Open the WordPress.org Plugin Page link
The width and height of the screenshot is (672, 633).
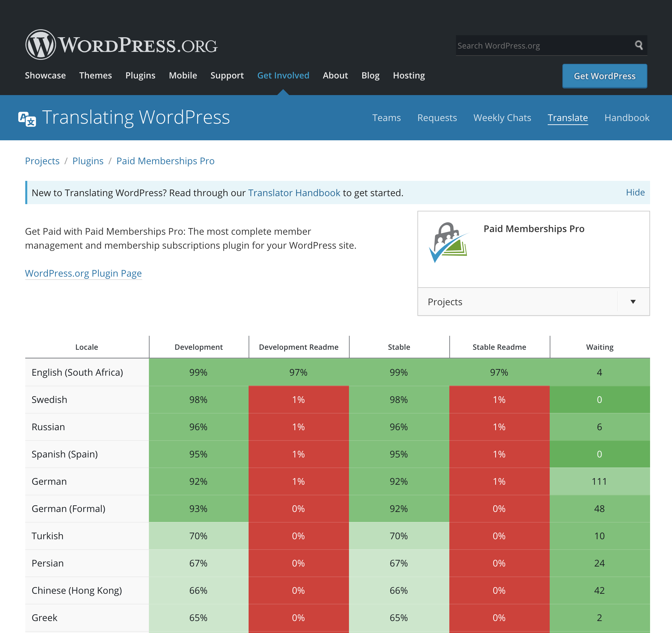(x=83, y=273)
